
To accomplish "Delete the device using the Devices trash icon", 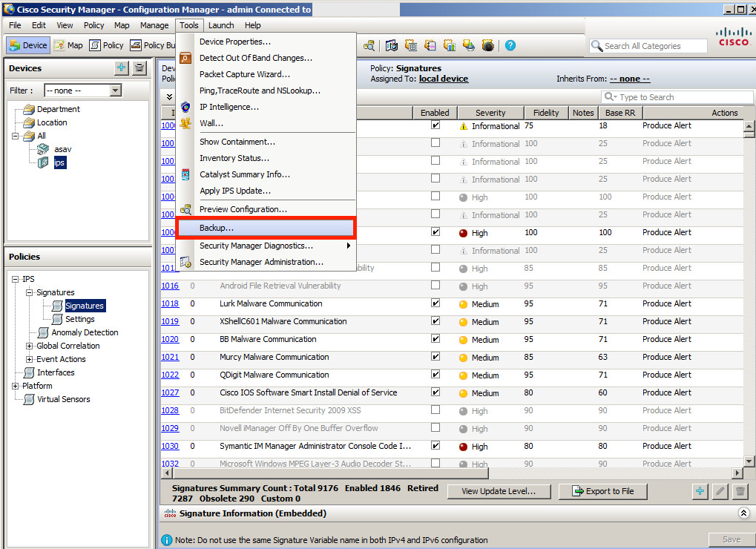I will point(139,68).
